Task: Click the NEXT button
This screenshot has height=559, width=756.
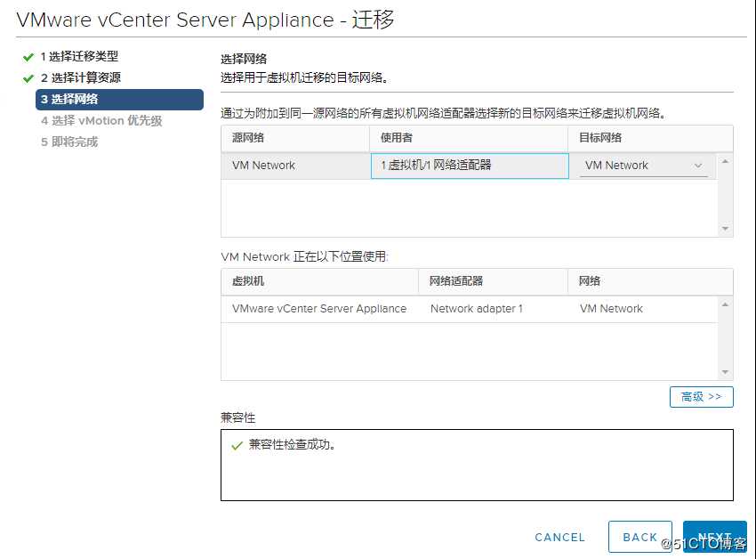Action: pyautogui.click(x=714, y=537)
